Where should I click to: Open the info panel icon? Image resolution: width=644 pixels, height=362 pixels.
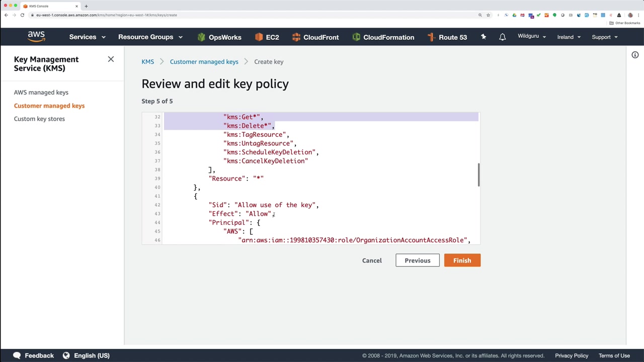[635, 55]
